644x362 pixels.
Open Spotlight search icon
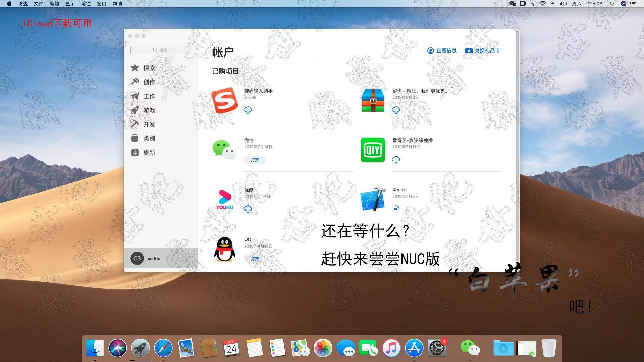(x=612, y=4)
